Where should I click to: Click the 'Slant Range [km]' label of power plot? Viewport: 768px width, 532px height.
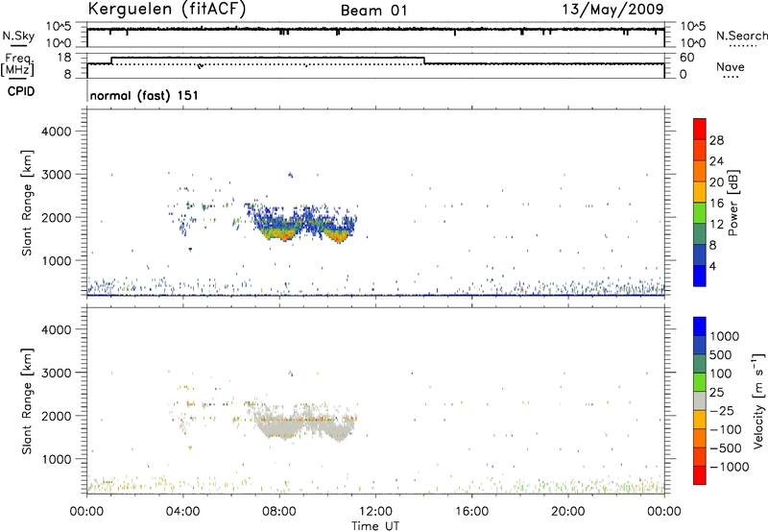(27, 203)
